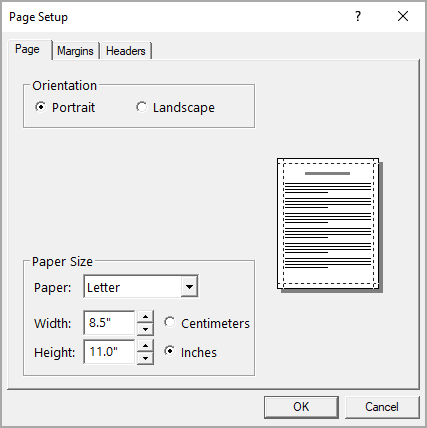Click the Height: label

click(x=55, y=352)
